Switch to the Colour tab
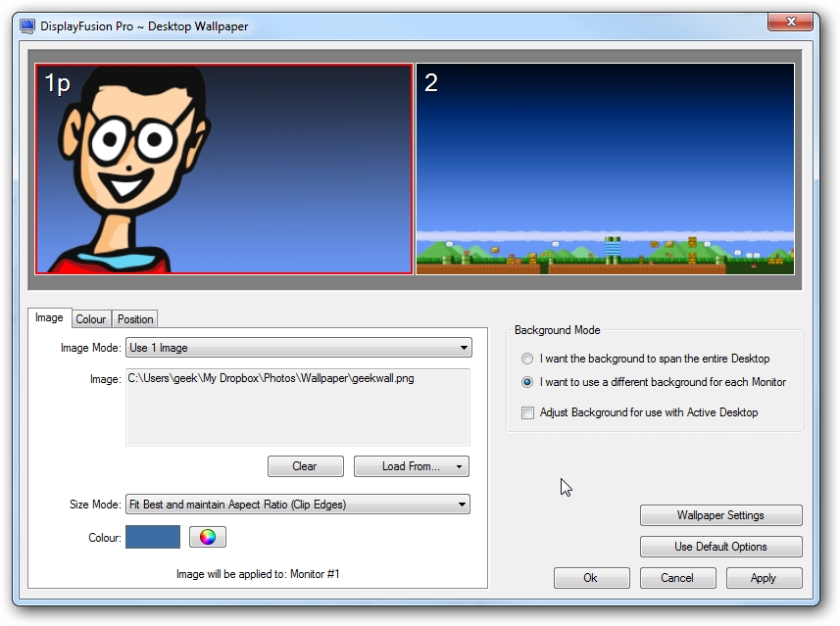The height and width of the screenshot is (626, 840). [91, 319]
